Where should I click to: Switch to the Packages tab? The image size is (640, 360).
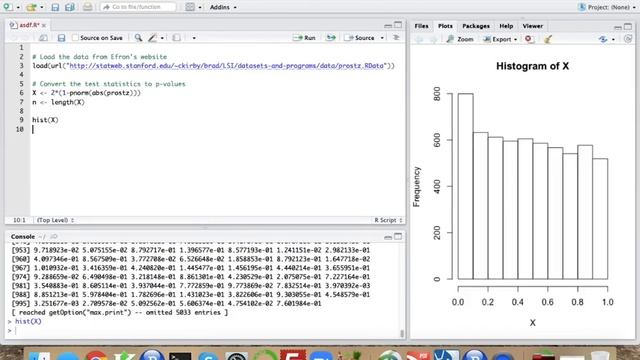[476, 26]
